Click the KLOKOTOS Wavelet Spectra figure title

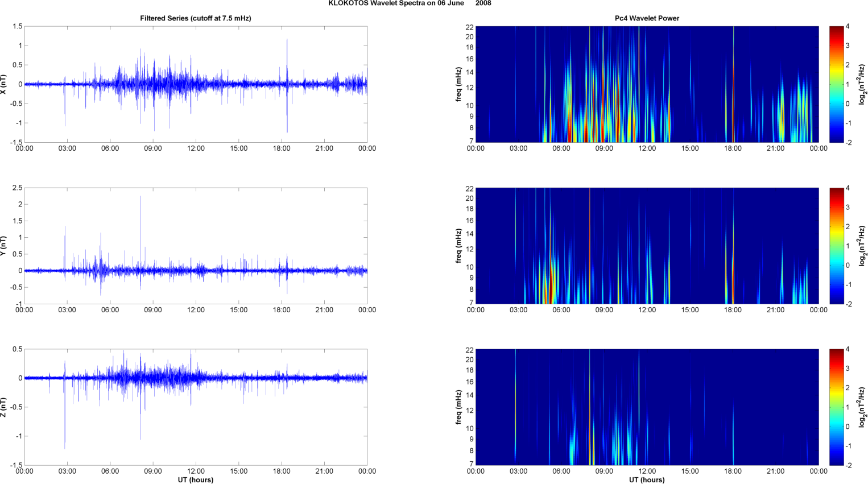410,3
